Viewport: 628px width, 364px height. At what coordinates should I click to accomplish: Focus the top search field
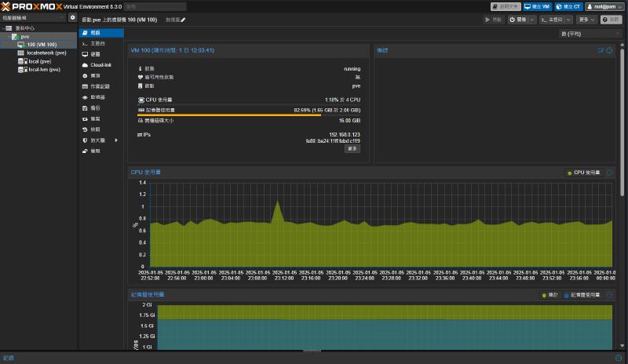(x=155, y=6)
